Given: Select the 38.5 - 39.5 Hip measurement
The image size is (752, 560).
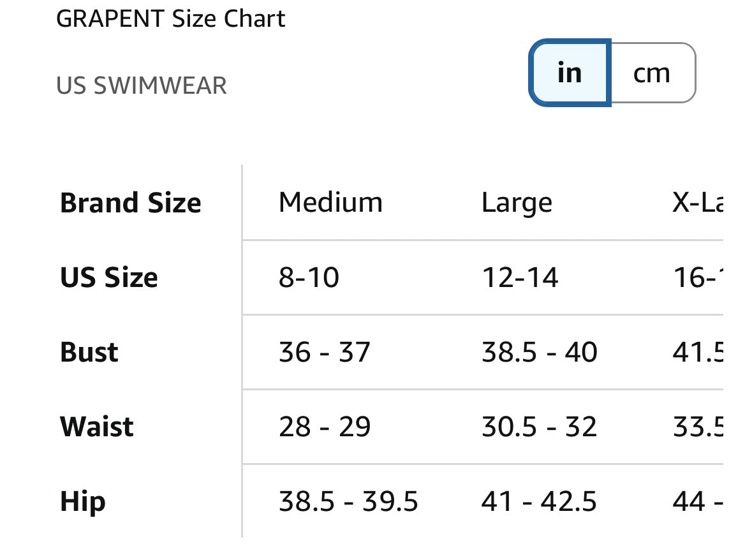Looking at the screenshot, I should (x=349, y=501).
